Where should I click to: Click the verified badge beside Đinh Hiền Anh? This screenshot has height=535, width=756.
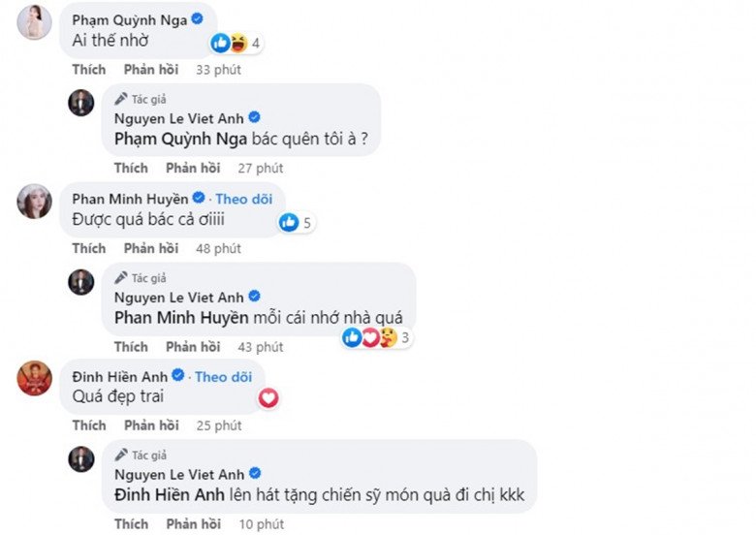pyautogui.click(x=177, y=375)
